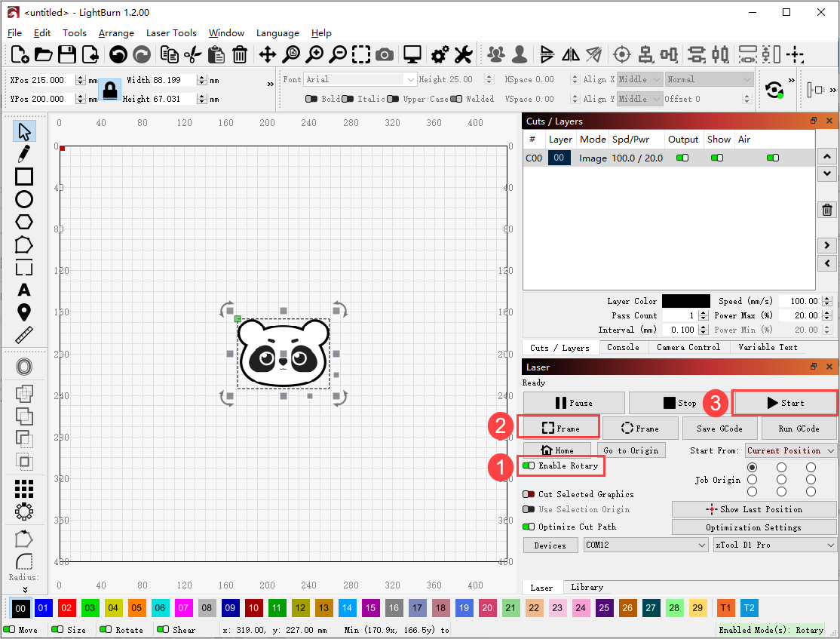Create a new file with the New icon
Image resolution: width=840 pixels, height=639 pixels.
[x=20, y=54]
